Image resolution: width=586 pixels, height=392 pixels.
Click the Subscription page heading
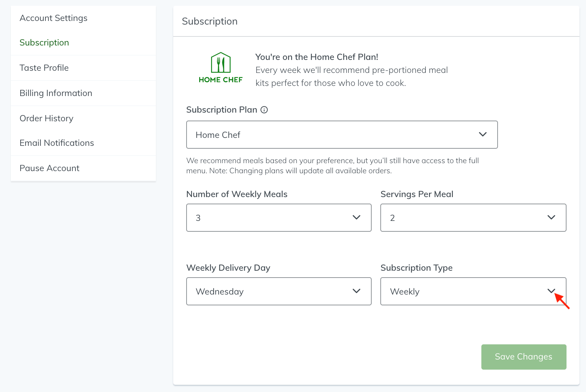pyautogui.click(x=210, y=21)
